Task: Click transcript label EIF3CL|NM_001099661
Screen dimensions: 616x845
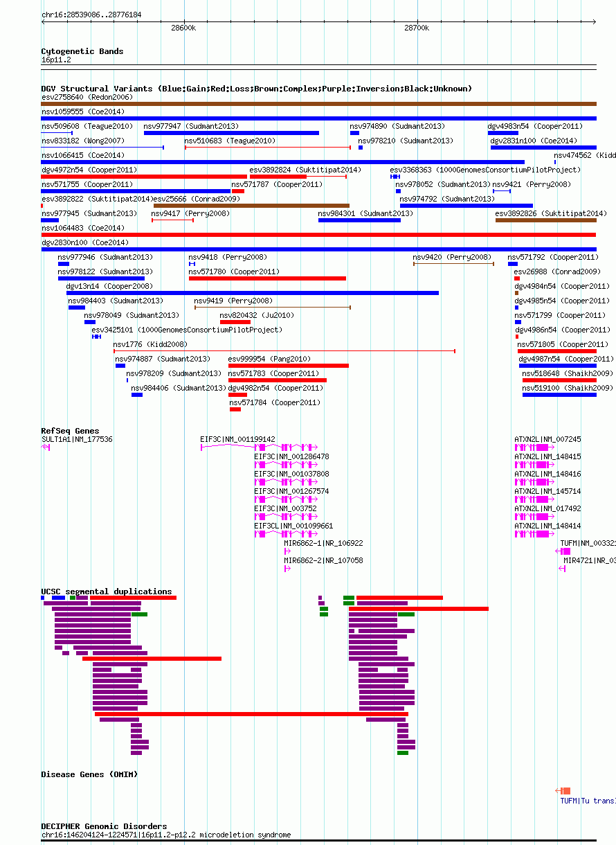Action: point(293,526)
